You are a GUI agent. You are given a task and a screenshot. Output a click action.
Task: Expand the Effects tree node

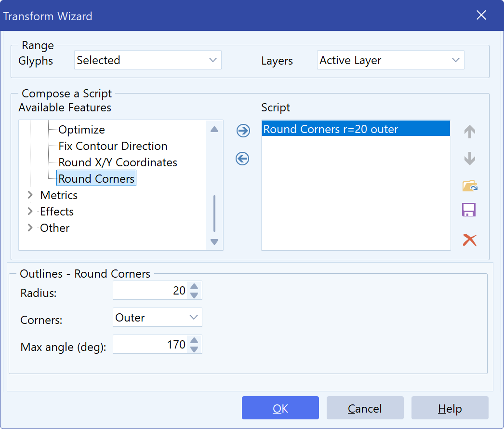point(30,211)
